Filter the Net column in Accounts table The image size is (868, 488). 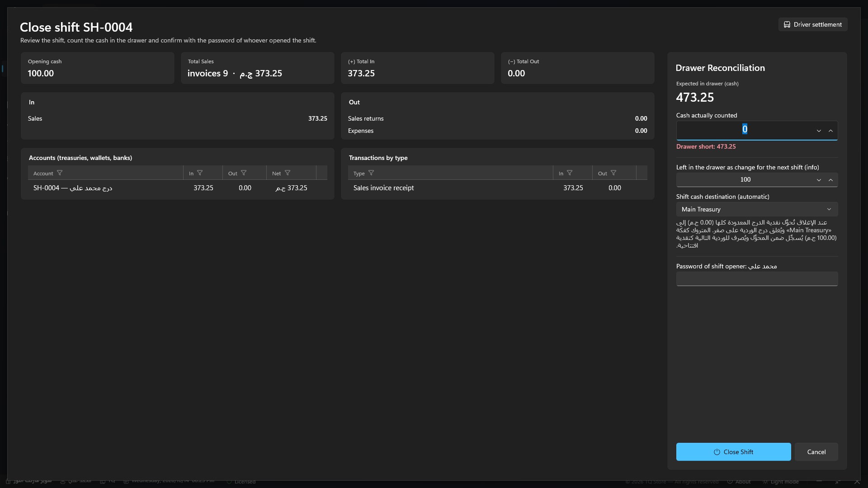288,173
